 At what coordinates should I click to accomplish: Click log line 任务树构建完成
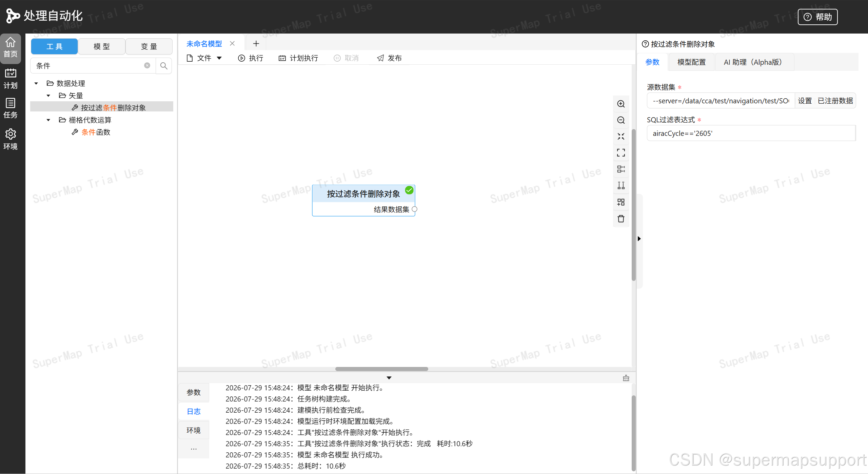288,399
